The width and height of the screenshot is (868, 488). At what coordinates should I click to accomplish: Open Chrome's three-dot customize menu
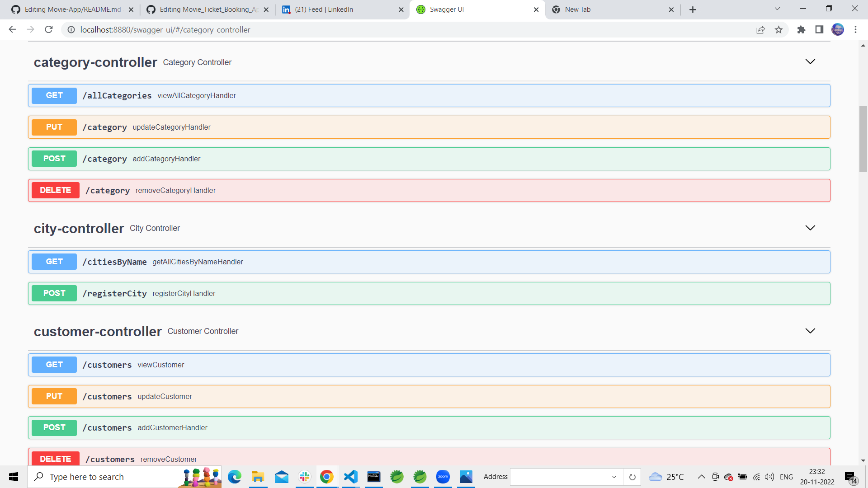(x=855, y=29)
